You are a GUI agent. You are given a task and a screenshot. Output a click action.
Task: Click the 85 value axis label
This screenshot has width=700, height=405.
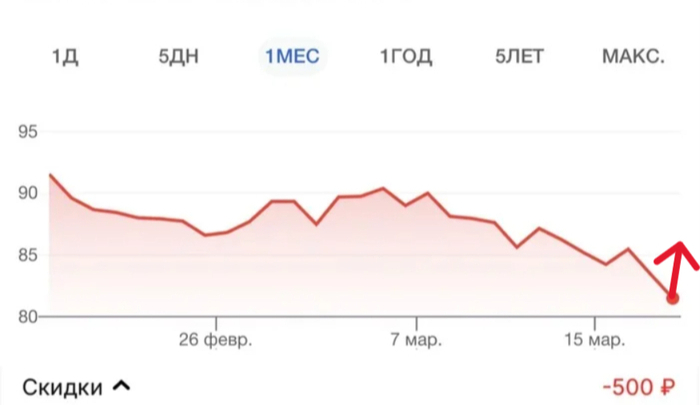tap(28, 255)
